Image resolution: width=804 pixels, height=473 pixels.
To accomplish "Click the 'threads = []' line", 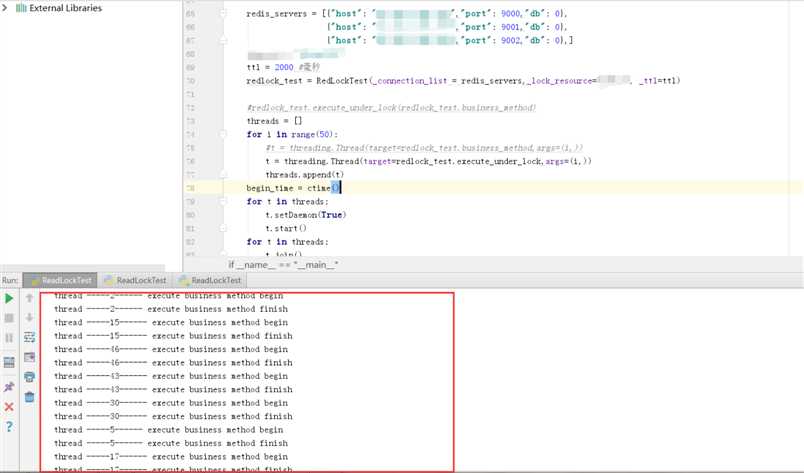I will click(274, 121).
